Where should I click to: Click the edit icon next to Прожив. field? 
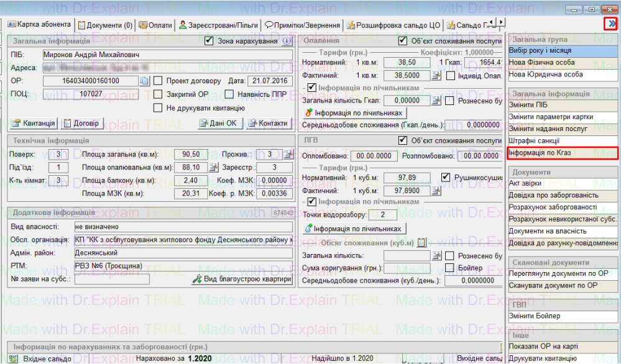point(288,154)
